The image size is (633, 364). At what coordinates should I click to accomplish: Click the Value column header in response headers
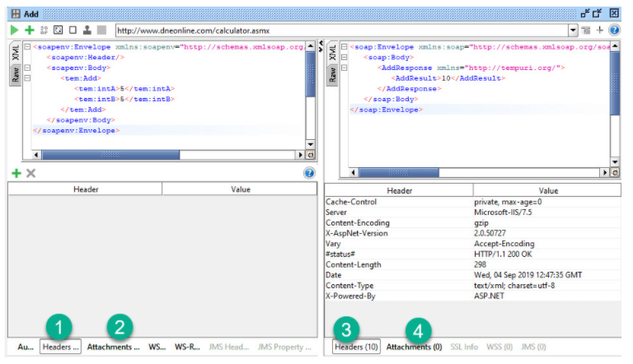point(548,190)
